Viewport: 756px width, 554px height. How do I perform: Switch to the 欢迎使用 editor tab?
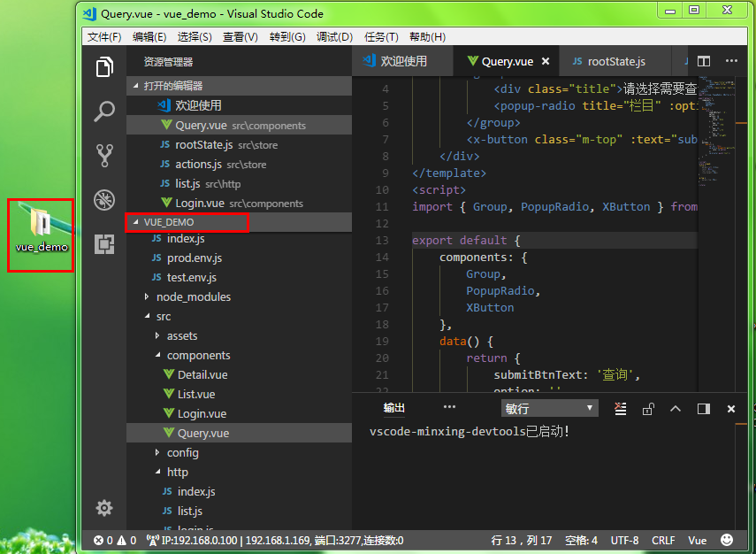402,61
